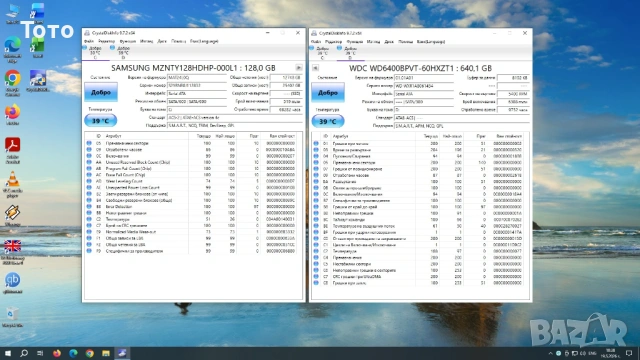Open Помощ menu in Samsung window

[x=178, y=41]
